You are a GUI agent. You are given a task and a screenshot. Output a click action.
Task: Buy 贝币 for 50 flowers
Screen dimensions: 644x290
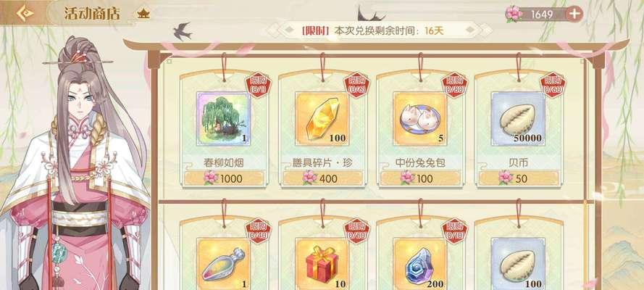click(x=519, y=178)
